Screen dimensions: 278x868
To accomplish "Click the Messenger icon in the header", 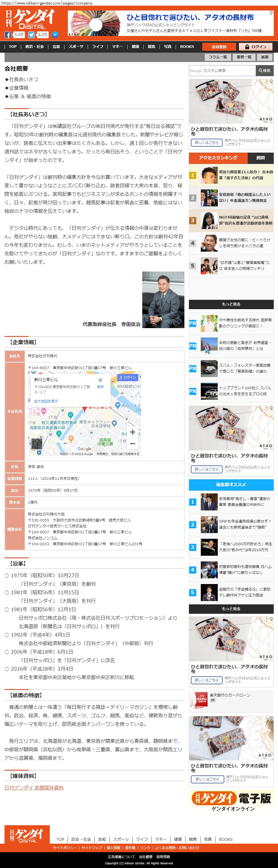I will click(x=55, y=35).
